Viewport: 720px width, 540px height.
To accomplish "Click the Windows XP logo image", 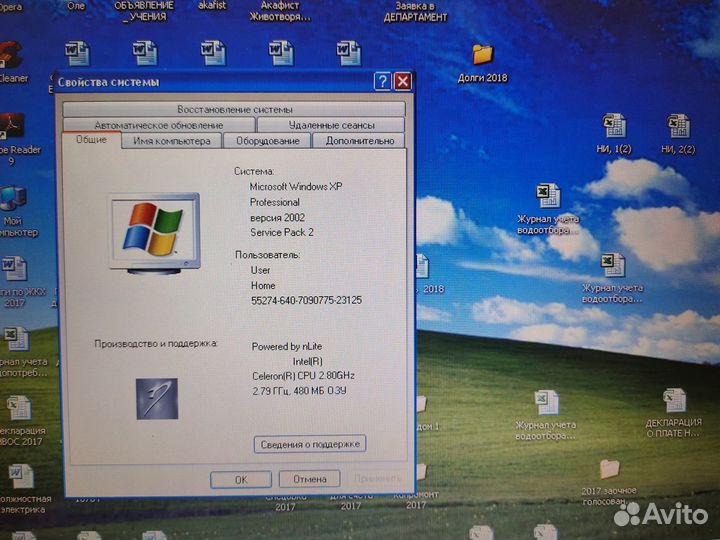I will (x=154, y=233).
